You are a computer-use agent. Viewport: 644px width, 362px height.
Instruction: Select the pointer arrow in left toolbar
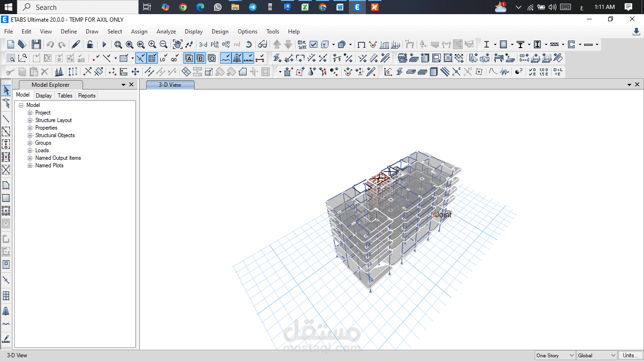(x=6, y=90)
